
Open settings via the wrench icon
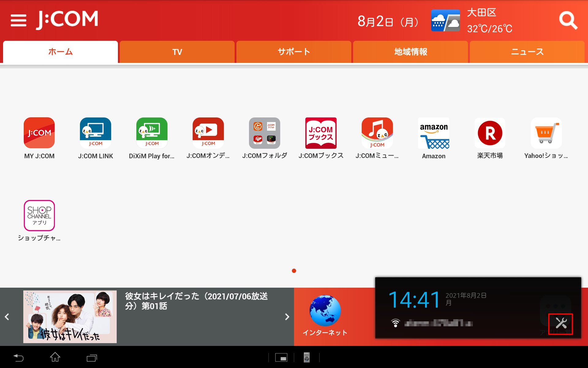561,324
